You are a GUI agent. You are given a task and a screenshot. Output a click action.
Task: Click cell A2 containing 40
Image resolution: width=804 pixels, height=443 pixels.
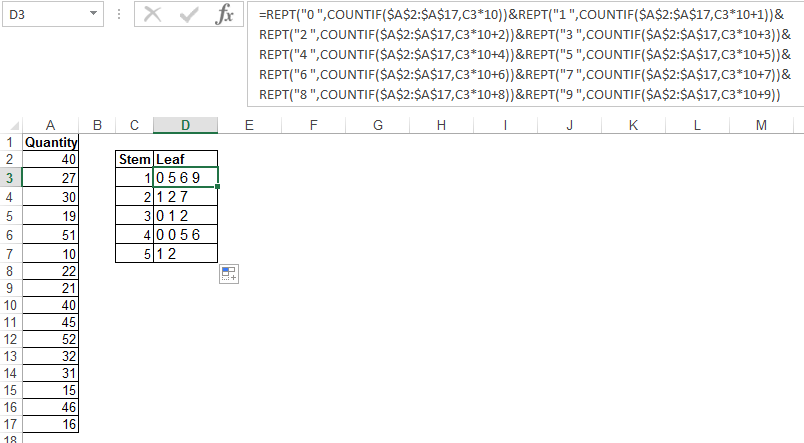click(50, 159)
